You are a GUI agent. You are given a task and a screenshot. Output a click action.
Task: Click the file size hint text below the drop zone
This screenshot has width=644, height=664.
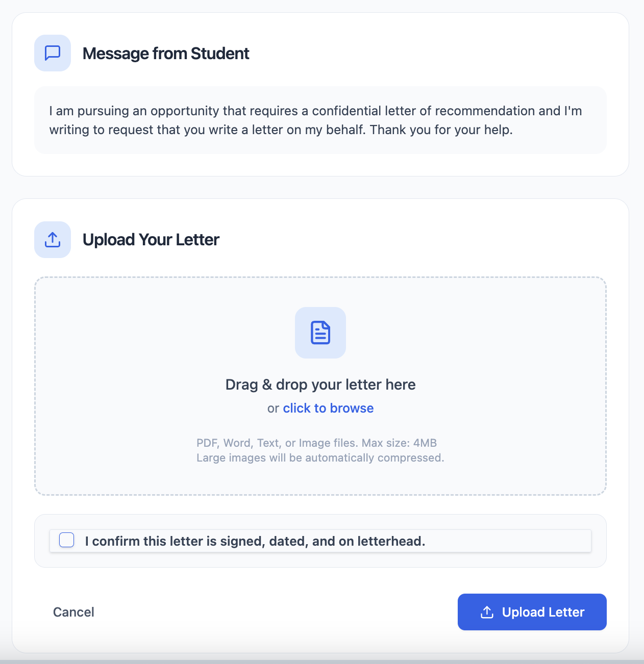point(320,443)
